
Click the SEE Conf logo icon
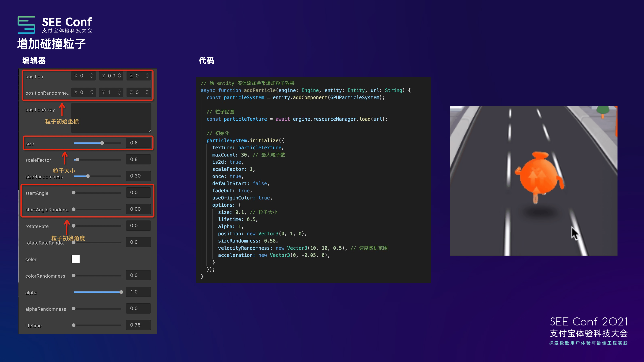(x=26, y=25)
